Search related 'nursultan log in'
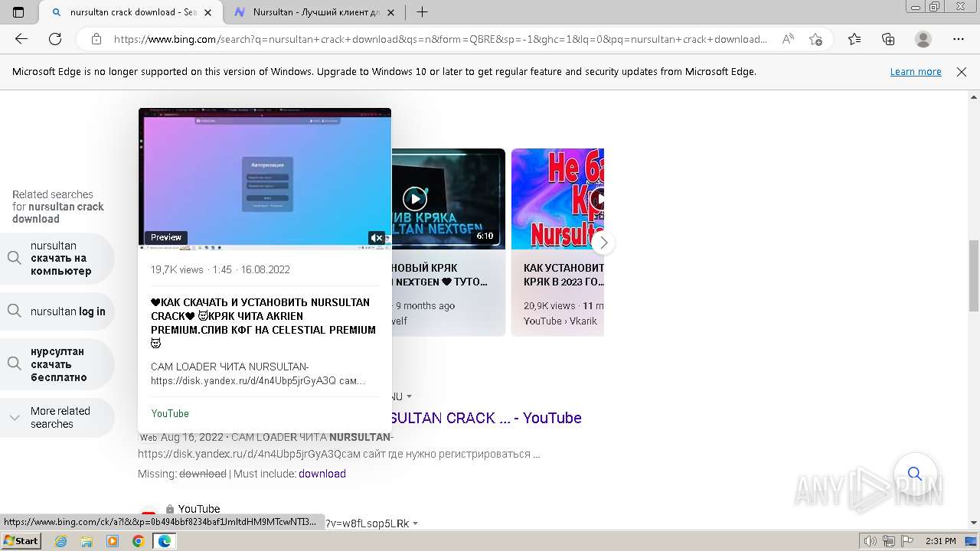The image size is (980, 551). point(57,311)
